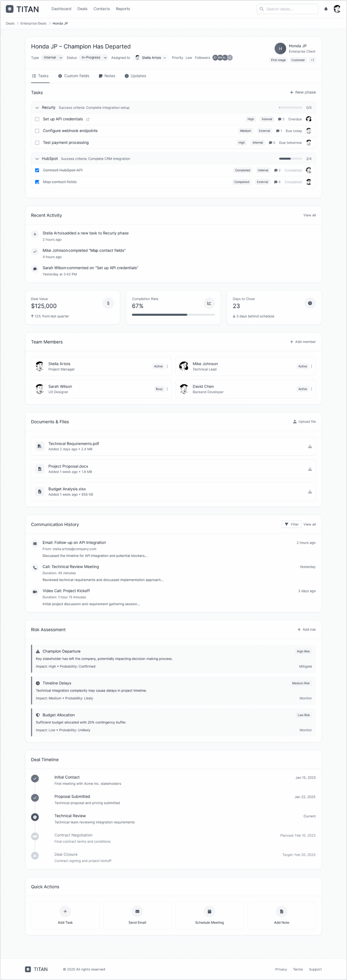
Task: Click the Send Email envelope icon
Action: click(137, 911)
